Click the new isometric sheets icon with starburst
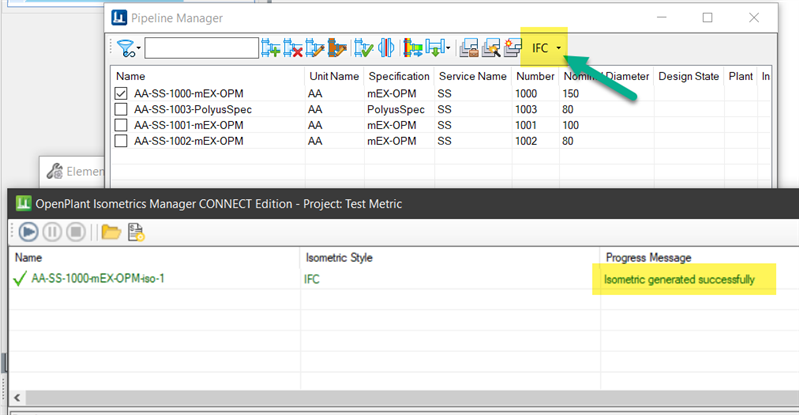This screenshot has width=799, height=415. (x=513, y=48)
